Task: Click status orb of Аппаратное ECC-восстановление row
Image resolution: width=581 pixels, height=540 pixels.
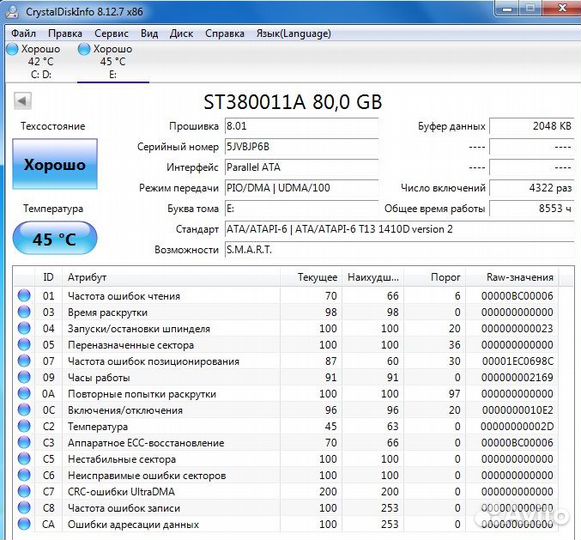Action: tap(24, 442)
